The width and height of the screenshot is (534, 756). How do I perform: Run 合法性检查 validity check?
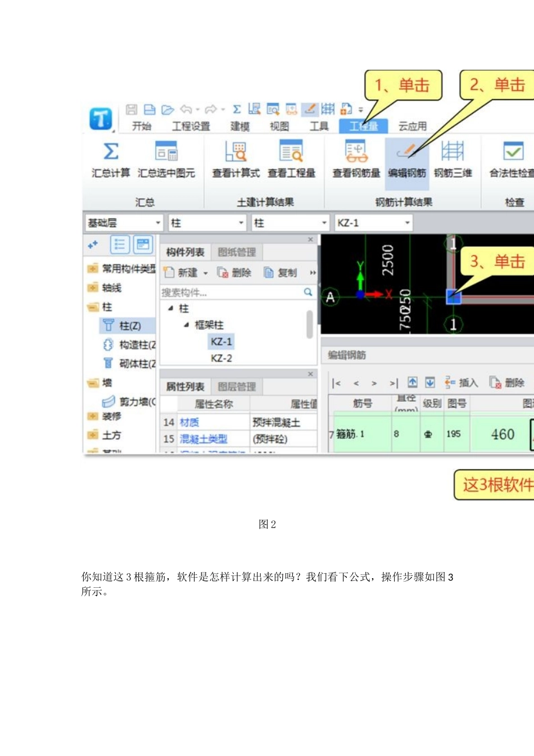(x=512, y=160)
